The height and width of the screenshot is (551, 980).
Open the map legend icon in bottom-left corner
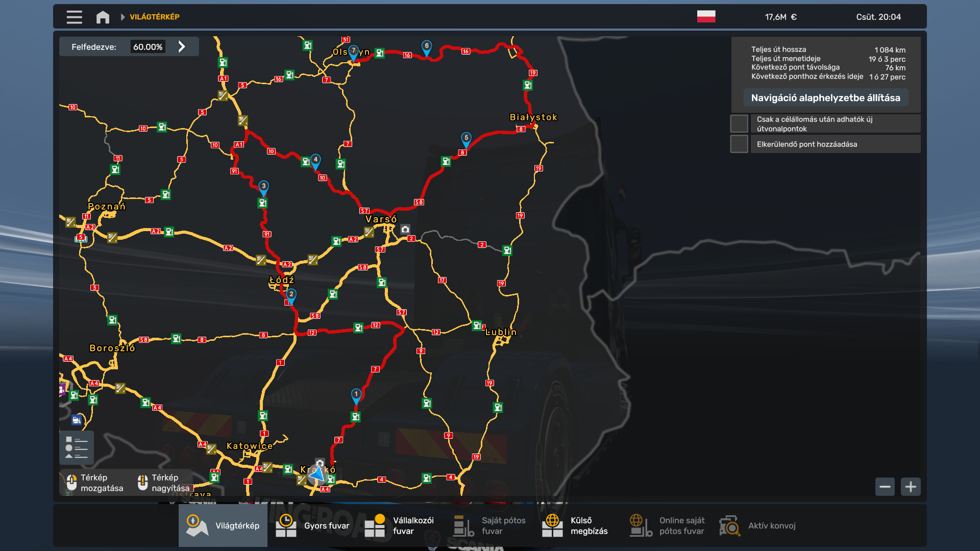point(77,447)
